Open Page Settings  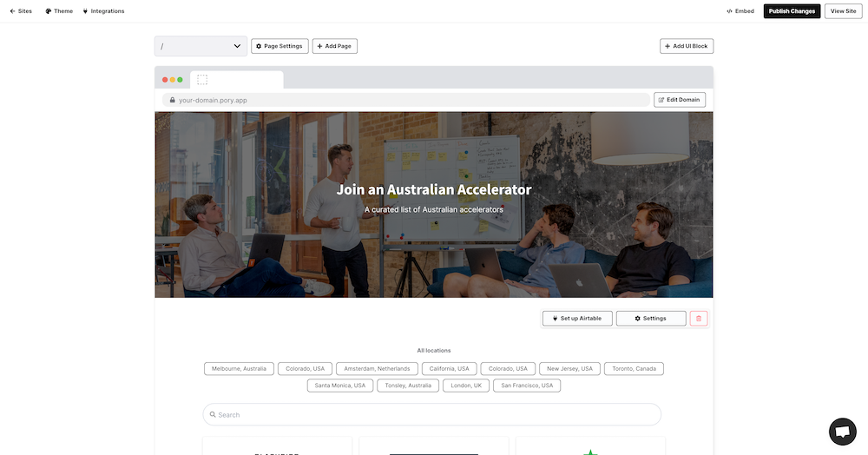point(279,46)
